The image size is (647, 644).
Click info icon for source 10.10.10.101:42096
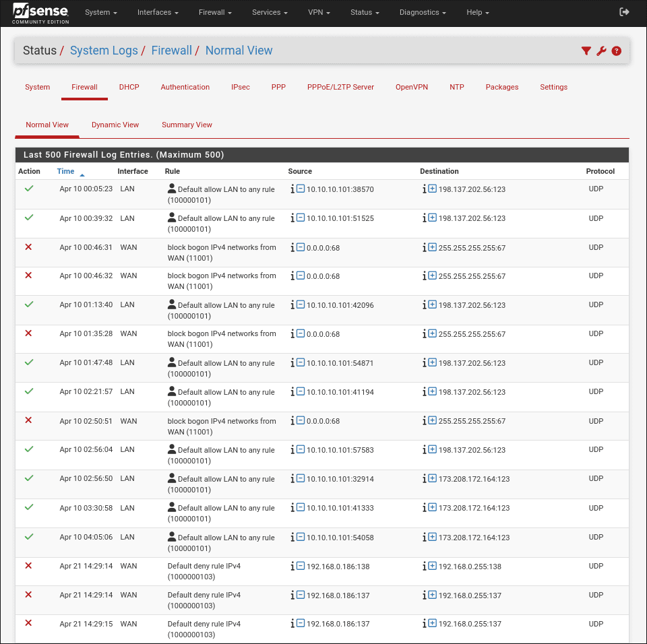click(292, 305)
